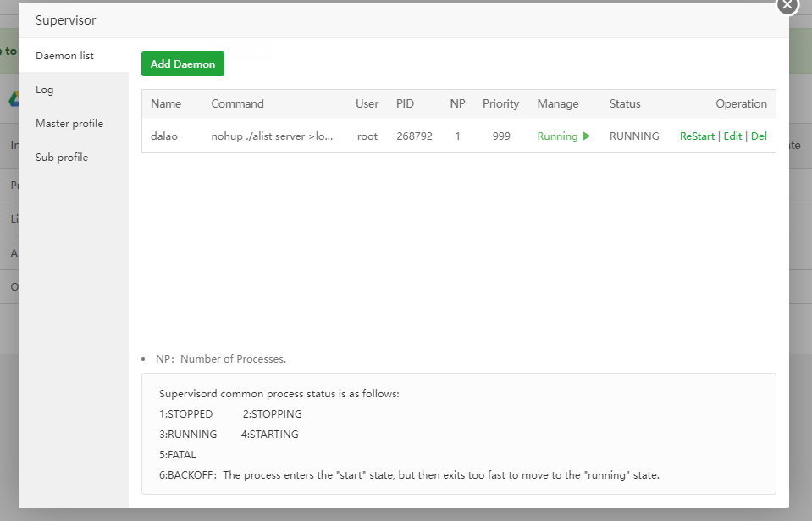Open the Log tab
Viewport: 812px width, 521px height.
45,90
